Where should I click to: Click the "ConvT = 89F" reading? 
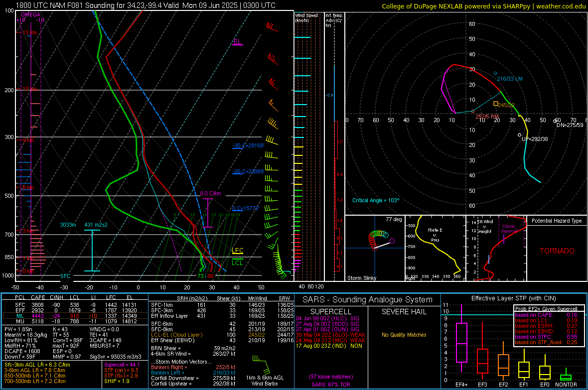pyautogui.click(x=68, y=340)
